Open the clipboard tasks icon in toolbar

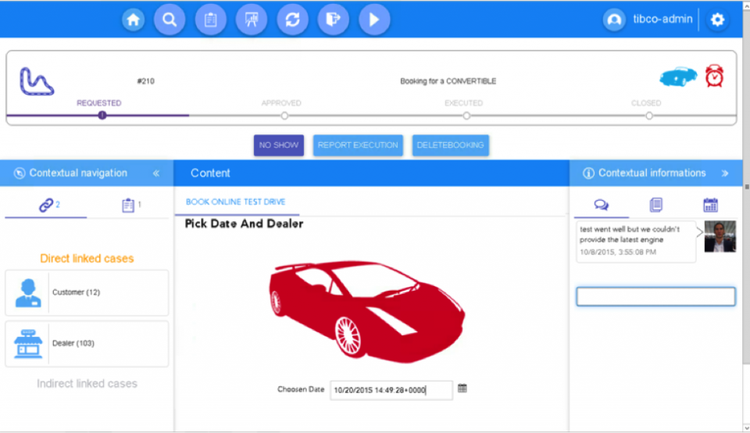[210, 20]
